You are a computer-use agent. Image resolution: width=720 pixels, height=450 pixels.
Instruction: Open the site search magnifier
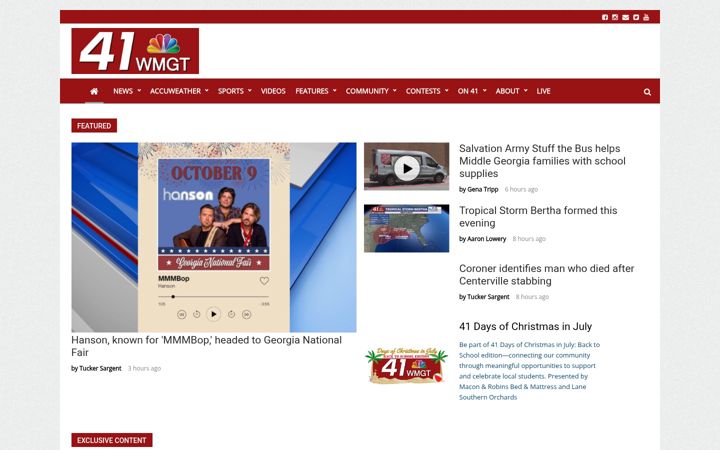click(x=647, y=92)
